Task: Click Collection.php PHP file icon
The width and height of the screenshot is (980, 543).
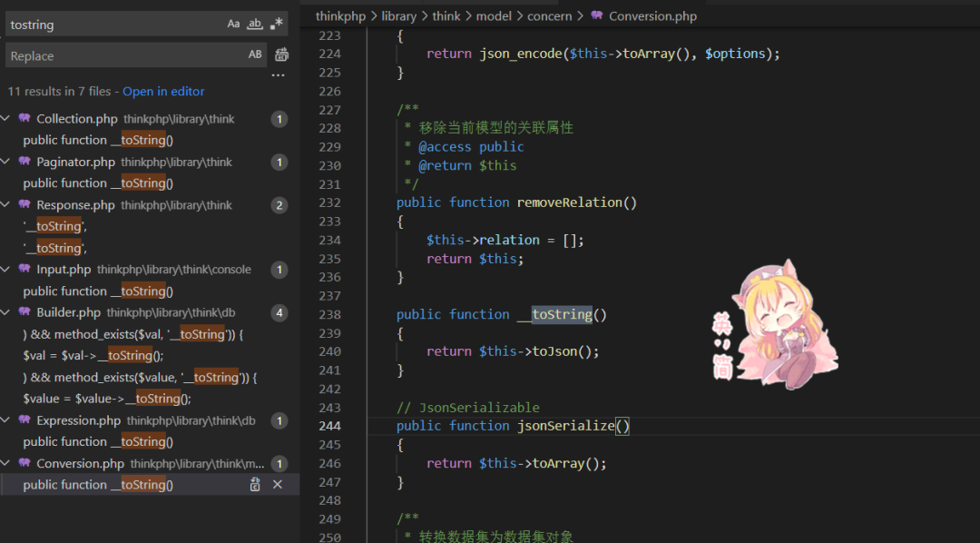Action: pyautogui.click(x=24, y=118)
